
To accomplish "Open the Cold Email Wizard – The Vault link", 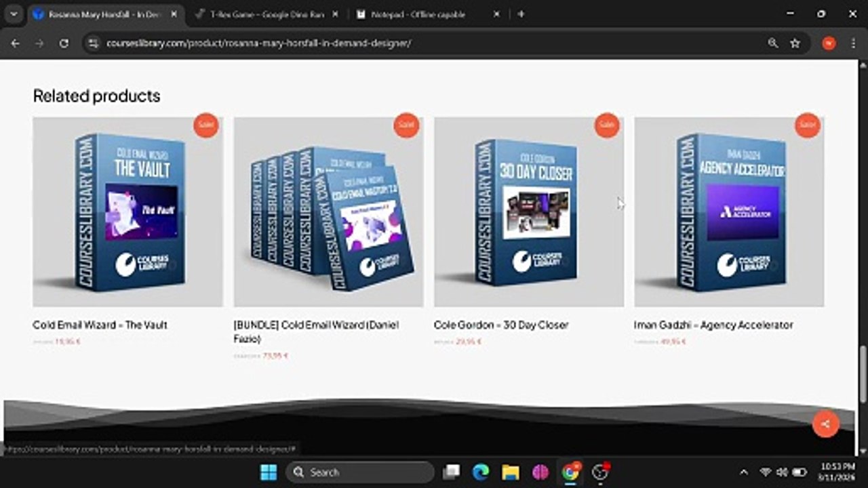I will pyautogui.click(x=100, y=325).
